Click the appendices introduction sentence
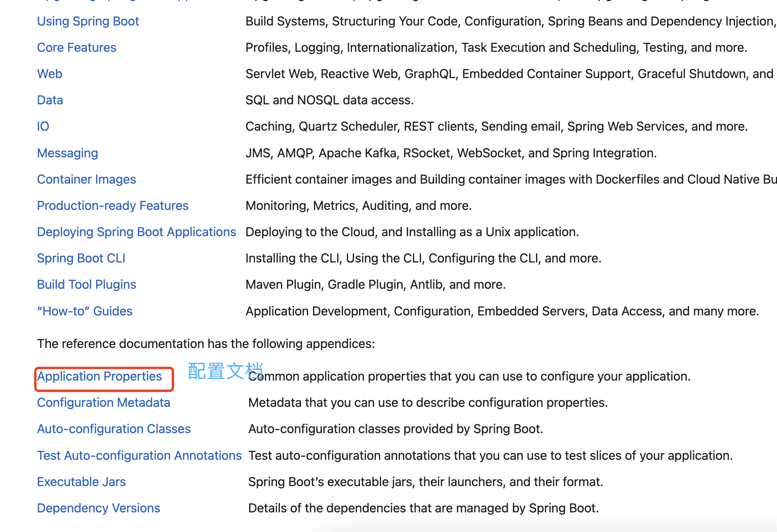Viewport: 777px width, 532px height. tap(206, 344)
